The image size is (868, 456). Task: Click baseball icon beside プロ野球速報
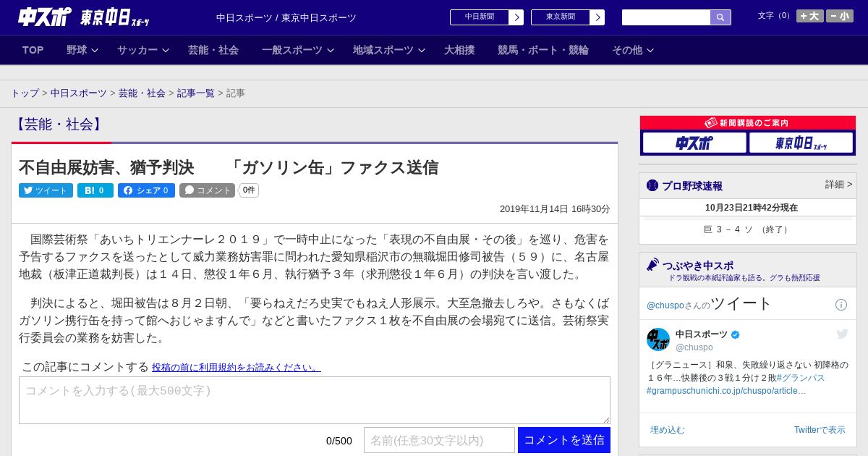pos(652,185)
